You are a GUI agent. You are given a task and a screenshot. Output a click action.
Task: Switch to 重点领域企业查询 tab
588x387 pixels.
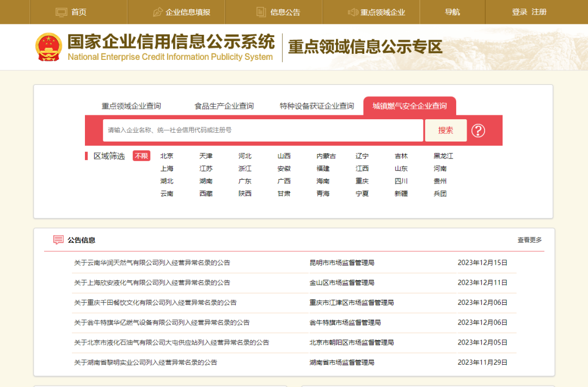[131, 106]
